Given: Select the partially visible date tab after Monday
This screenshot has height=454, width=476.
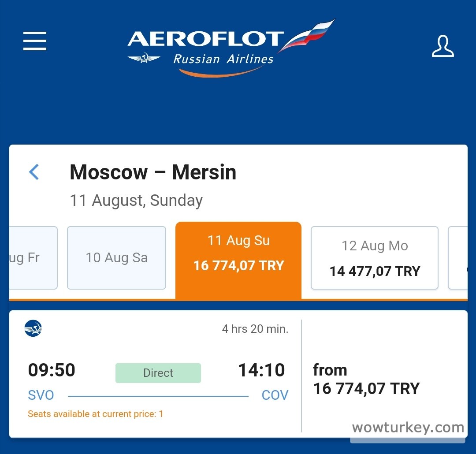Looking at the screenshot, I should (458, 258).
